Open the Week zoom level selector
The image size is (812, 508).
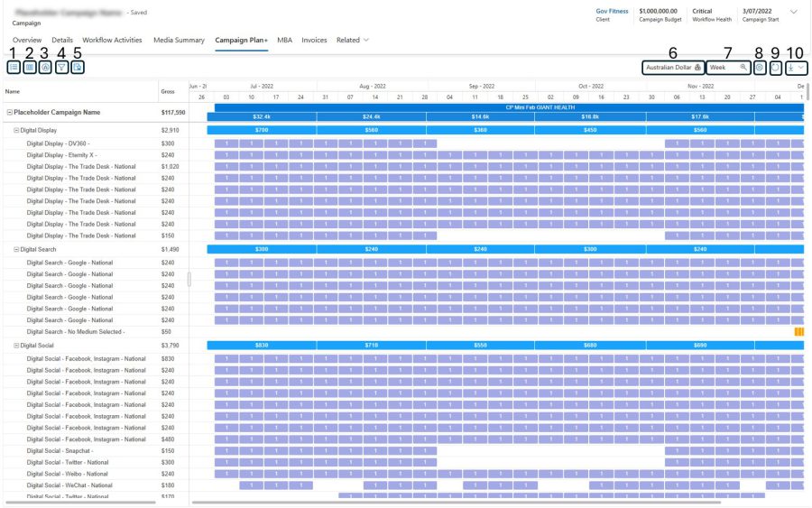[728, 67]
